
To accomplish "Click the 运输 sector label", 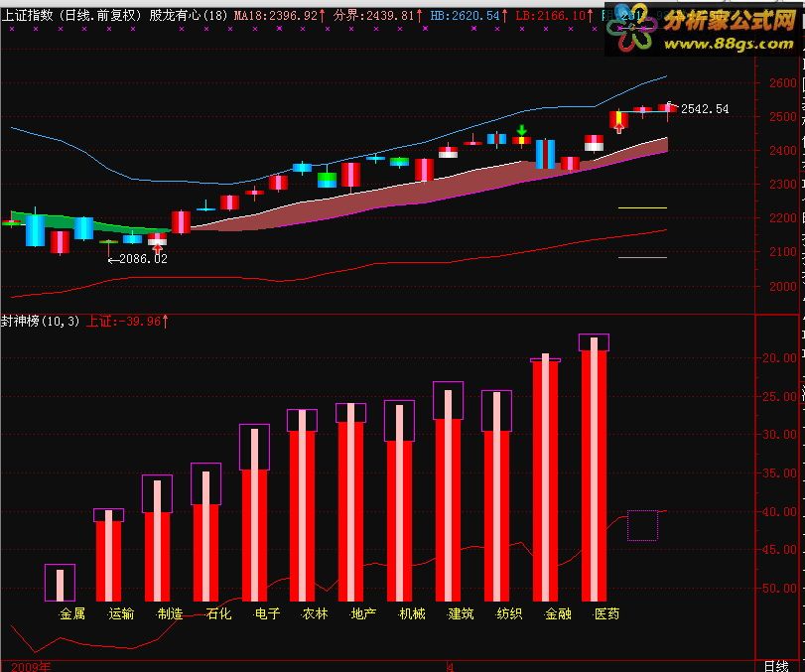I will [x=121, y=614].
